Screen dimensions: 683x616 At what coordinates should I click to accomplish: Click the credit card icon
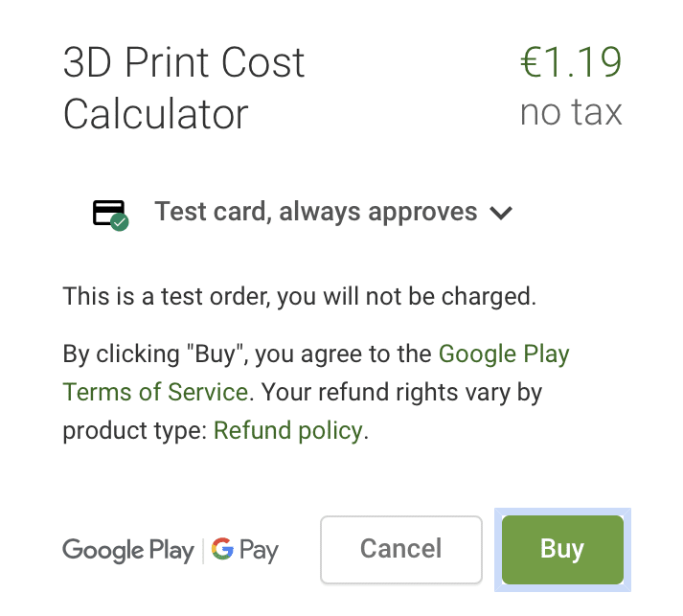point(109,213)
